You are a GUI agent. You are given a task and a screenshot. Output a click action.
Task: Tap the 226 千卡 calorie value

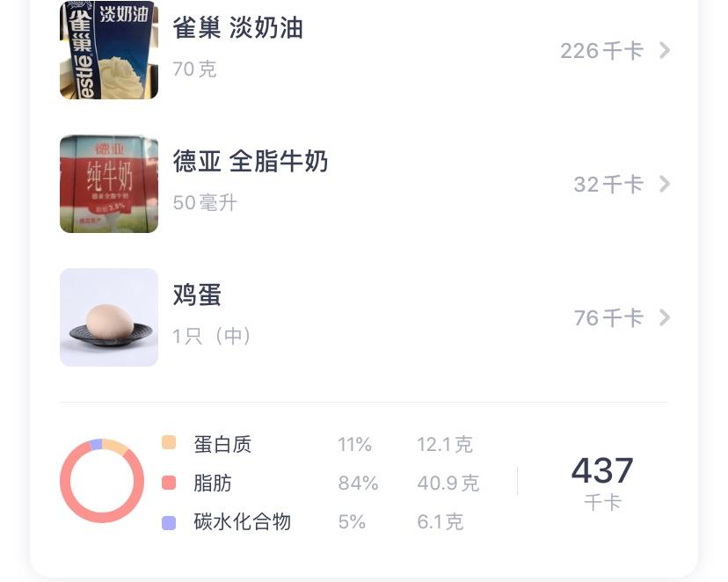point(601,51)
